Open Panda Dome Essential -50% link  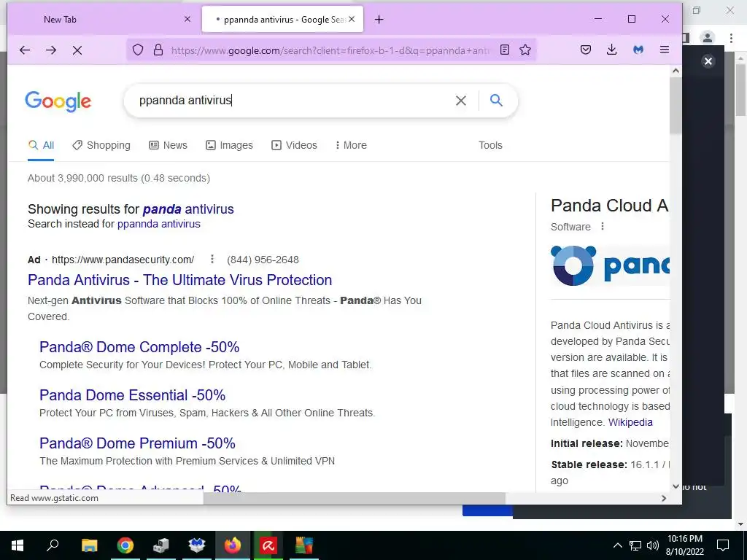click(133, 395)
